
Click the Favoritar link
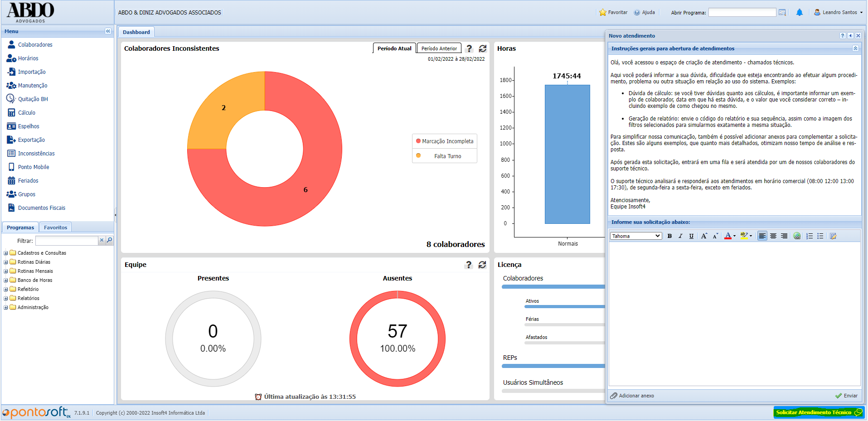click(x=613, y=12)
